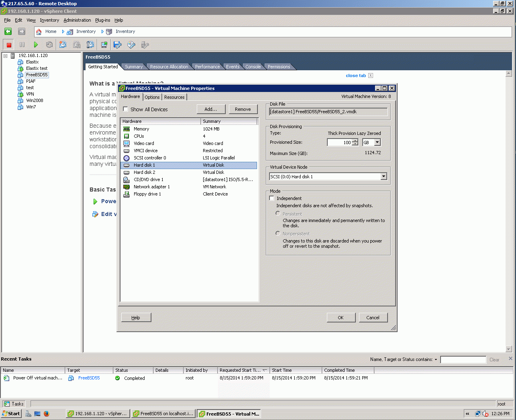Click the Windows Start button
Viewport: 516px width, 420px height.
(x=12, y=414)
